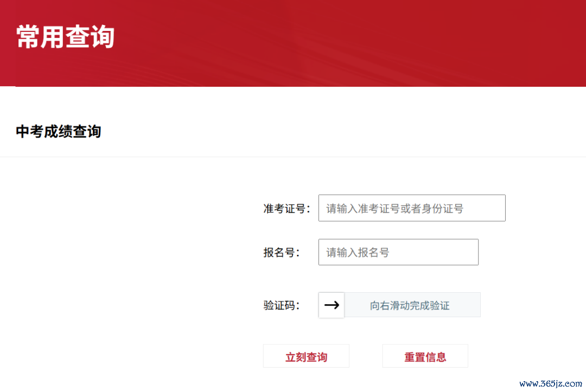
Task: Click the 重置信息 button
Action: [x=425, y=356]
